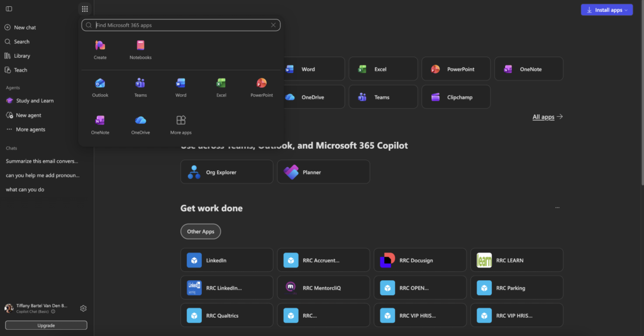This screenshot has height=336, width=644.
Task: Open chat 'what can you do'
Action: (x=25, y=190)
